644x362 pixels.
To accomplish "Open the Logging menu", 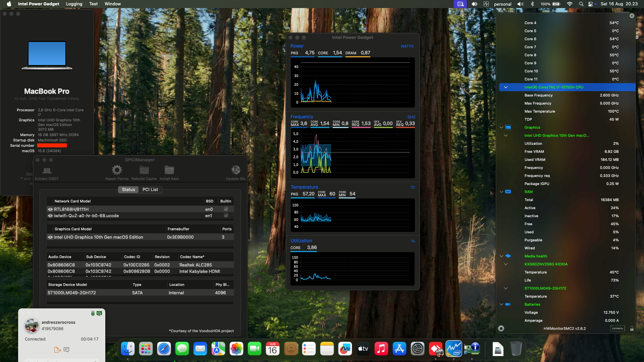I will (74, 4).
